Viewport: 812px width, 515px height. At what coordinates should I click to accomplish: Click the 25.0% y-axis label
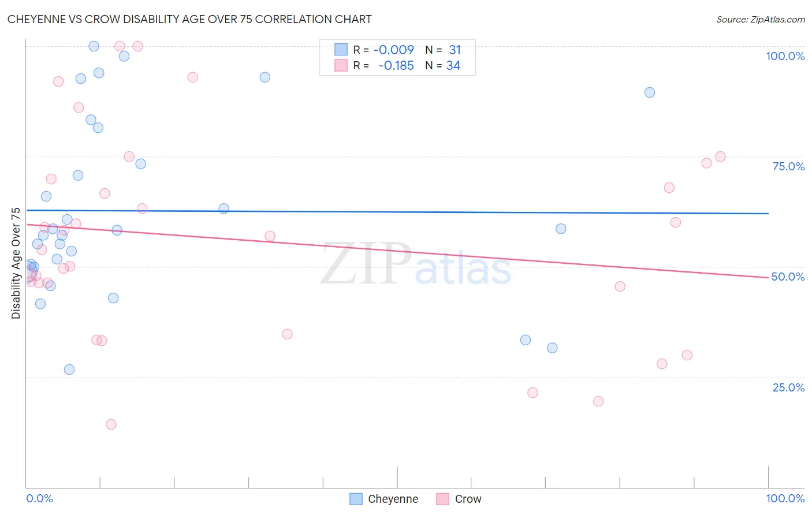[788, 387]
